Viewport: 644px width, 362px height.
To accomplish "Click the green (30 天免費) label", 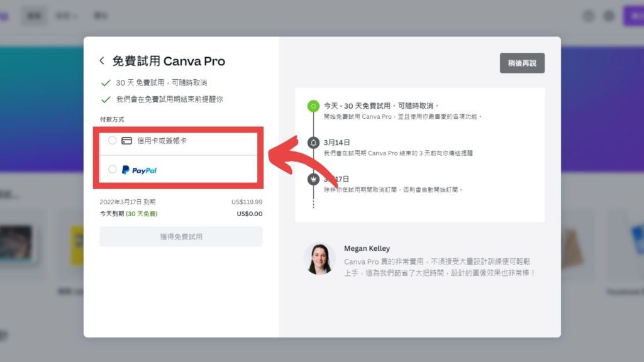I will 142,214.
